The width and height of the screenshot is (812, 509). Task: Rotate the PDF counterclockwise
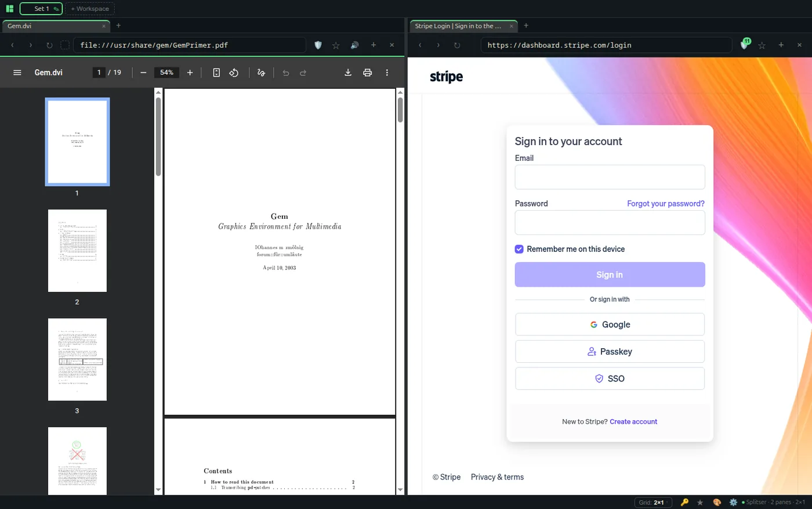234,73
